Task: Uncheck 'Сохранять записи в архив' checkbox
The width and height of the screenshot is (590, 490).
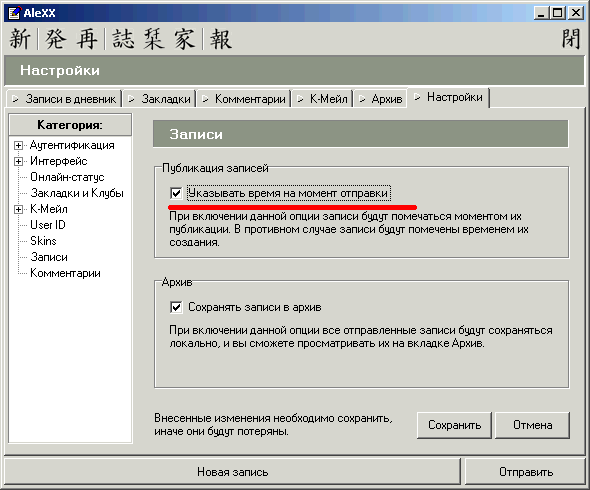Action: pyautogui.click(x=176, y=307)
